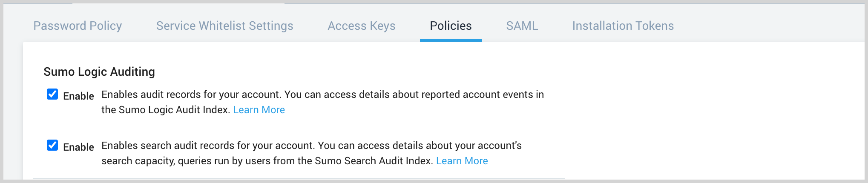Go to the Access Keys tab

click(361, 26)
